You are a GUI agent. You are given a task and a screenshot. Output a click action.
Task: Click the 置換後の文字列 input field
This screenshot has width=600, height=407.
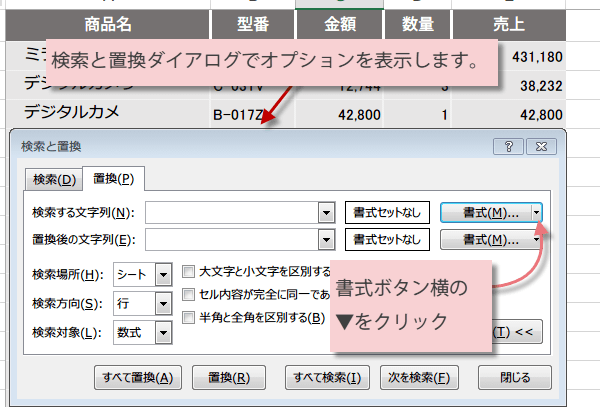232,240
